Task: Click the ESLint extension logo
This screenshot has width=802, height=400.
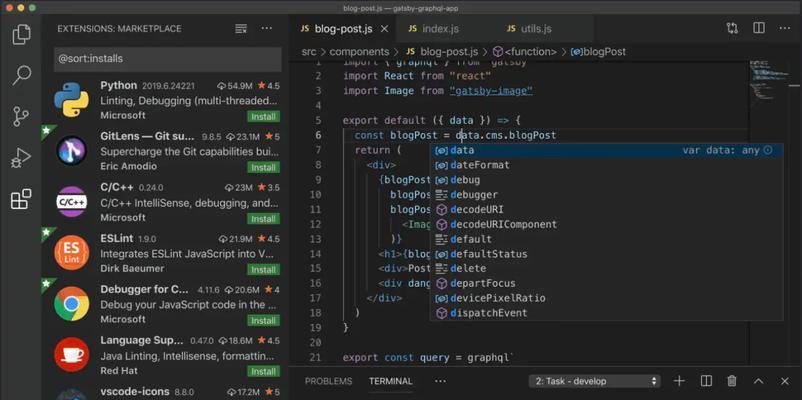Action: [72, 253]
